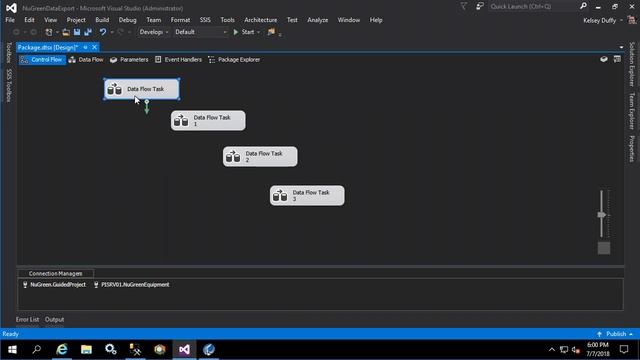The height and width of the screenshot is (360, 640).
Task: Click the Quick Launch magnifier icon
Action: tap(583, 6)
